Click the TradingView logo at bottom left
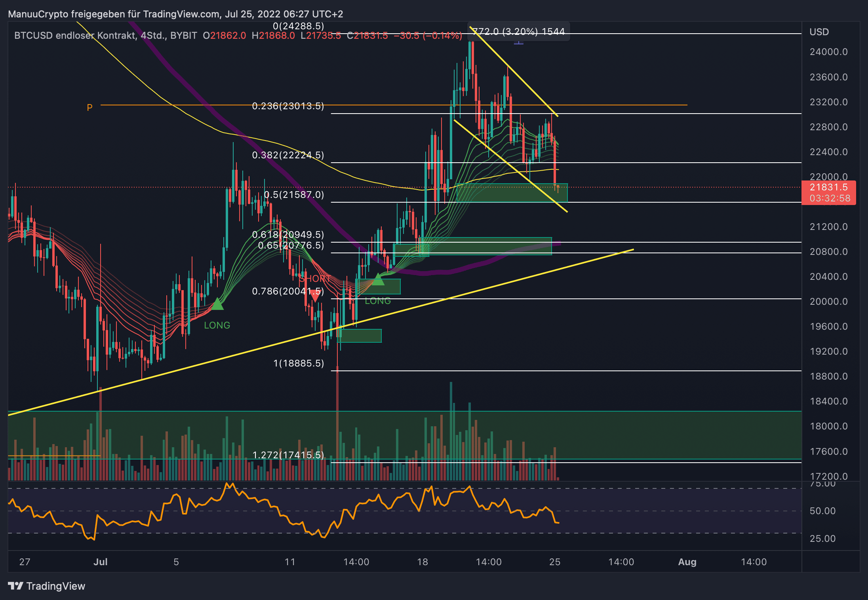This screenshot has height=600, width=868. pos(46,586)
